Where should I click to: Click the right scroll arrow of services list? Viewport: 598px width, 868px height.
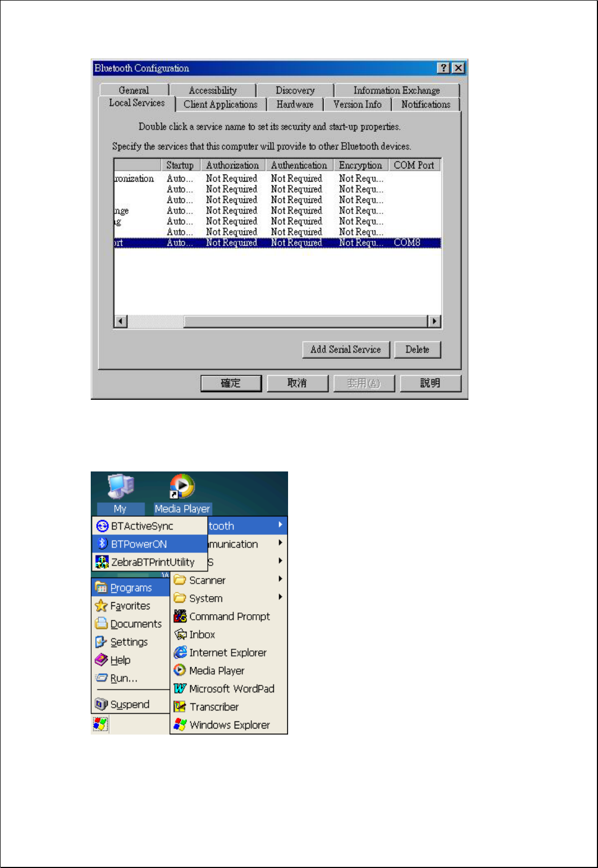[434, 321]
